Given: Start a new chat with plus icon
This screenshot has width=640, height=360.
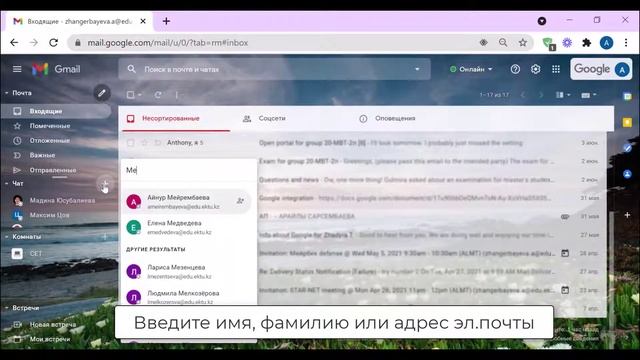Looking at the screenshot, I should 105,184.
